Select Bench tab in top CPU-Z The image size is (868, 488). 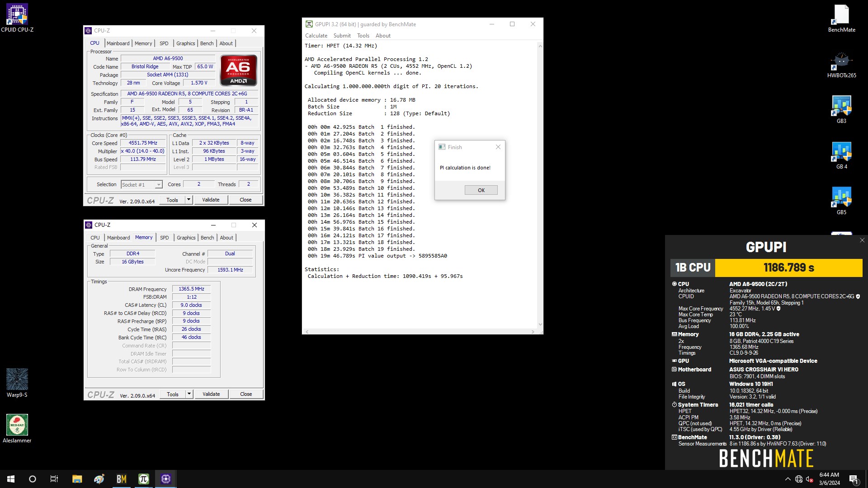pyautogui.click(x=207, y=43)
